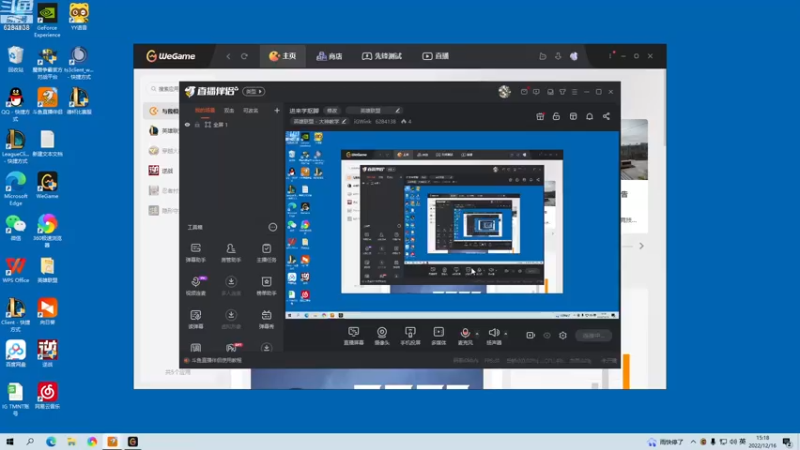Expand microphone options arrow
The width and height of the screenshot is (800, 450).
click(477, 334)
